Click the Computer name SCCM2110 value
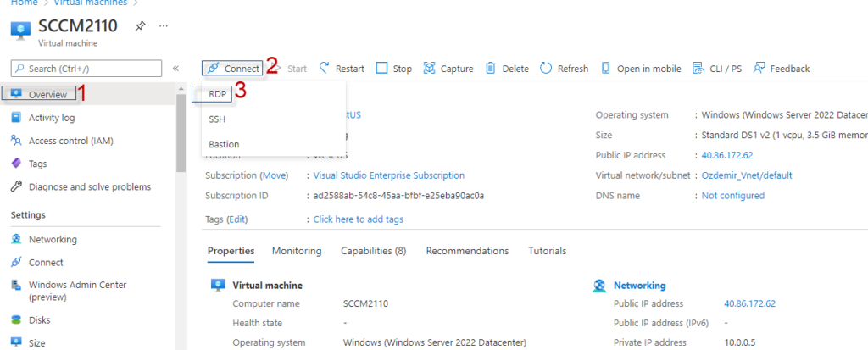The width and height of the screenshot is (868, 350). [x=365, y=303]
